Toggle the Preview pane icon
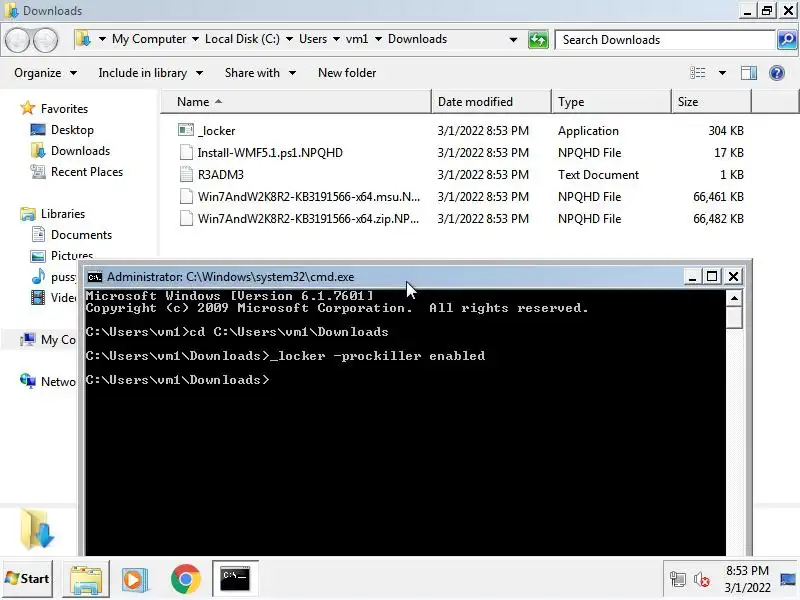800x600 pixels. pyautogui.click(x=748, y=73)
